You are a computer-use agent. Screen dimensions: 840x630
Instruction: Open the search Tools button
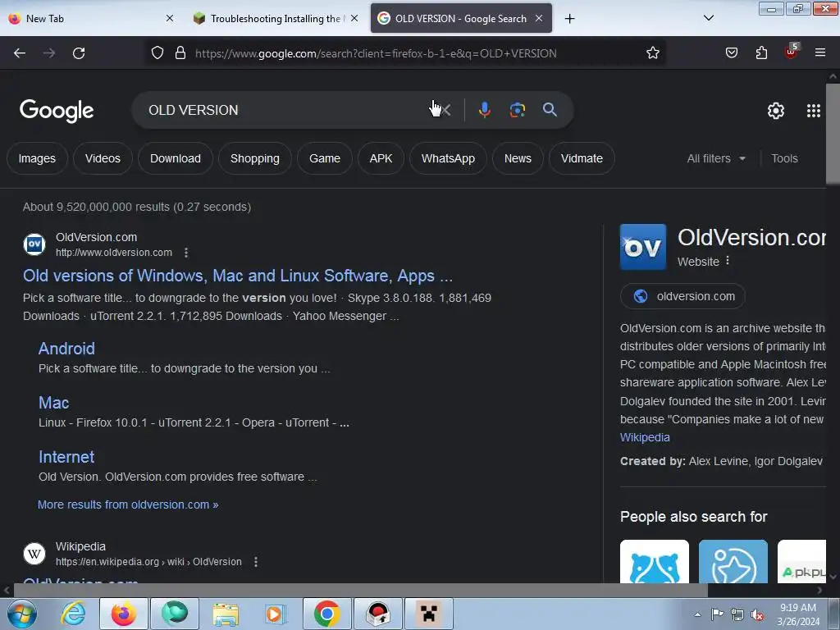[x=784, y=158]
